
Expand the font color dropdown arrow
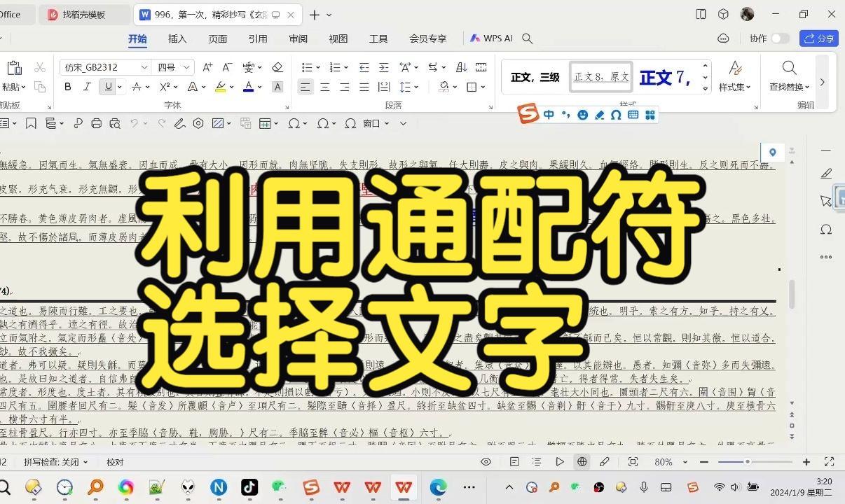point(258,87)
